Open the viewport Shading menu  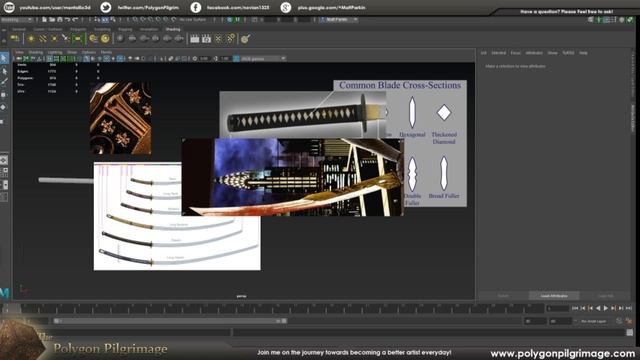[36, 52]
